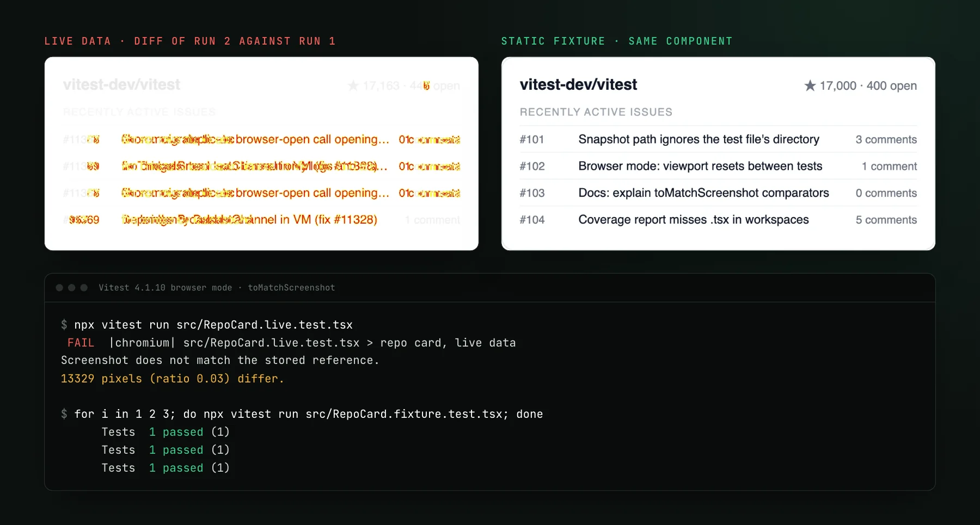Click terminal title 'Vitest 4.1.10 browser mode · toMatchScreenshot'
This screenshot has width=980, height=525.
point(217,287)
